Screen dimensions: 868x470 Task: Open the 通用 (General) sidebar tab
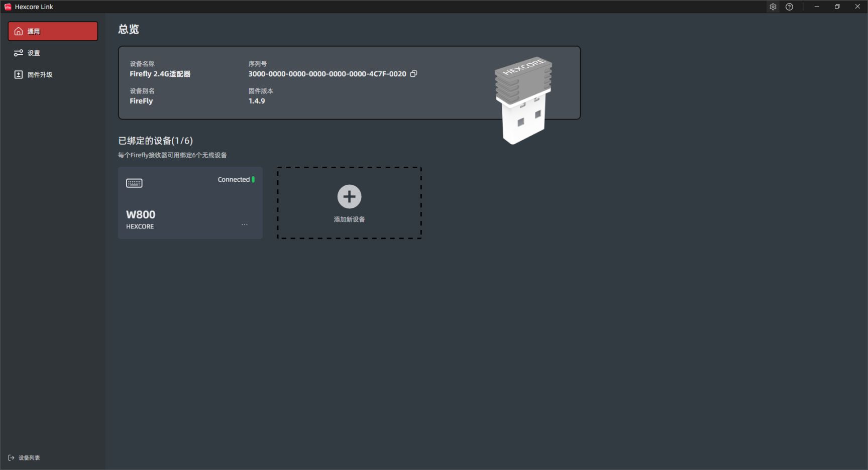pyautogui.click(x=53, y=31)
